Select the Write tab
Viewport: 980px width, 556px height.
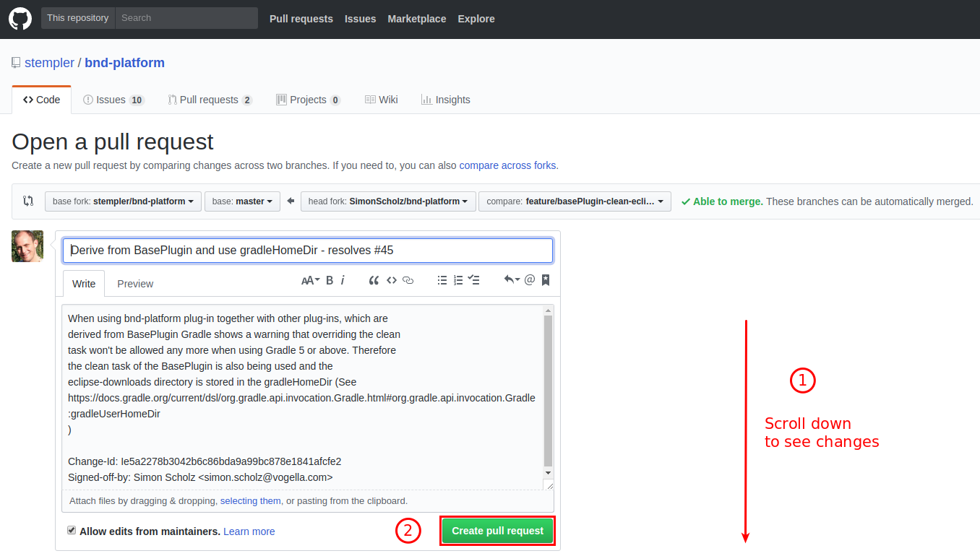click(84, 284)
